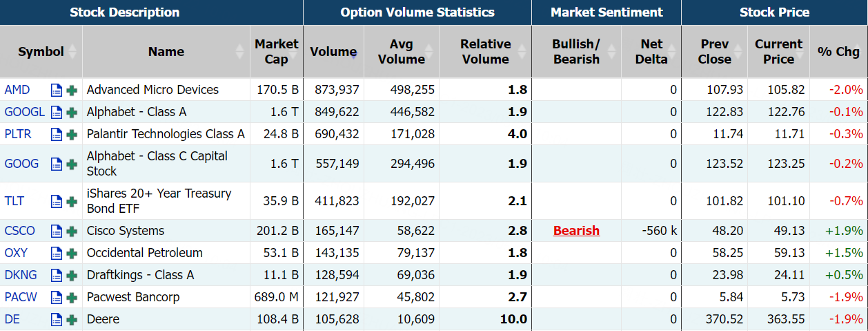The height and width of the screenshot is (331, 868).
Task: Click the Stock Description group header
Action: coord(124,12)
